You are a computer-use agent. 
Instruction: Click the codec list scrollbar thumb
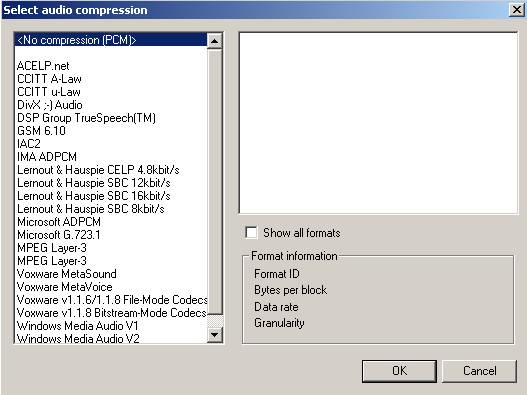coord(214,182)
